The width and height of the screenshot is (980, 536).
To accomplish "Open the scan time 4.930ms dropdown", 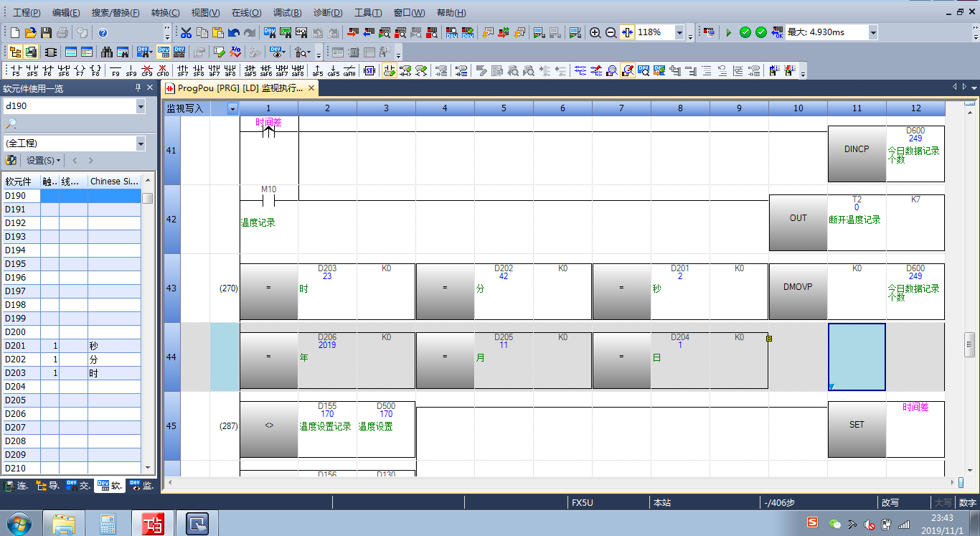I will click(x=872, y=33).
